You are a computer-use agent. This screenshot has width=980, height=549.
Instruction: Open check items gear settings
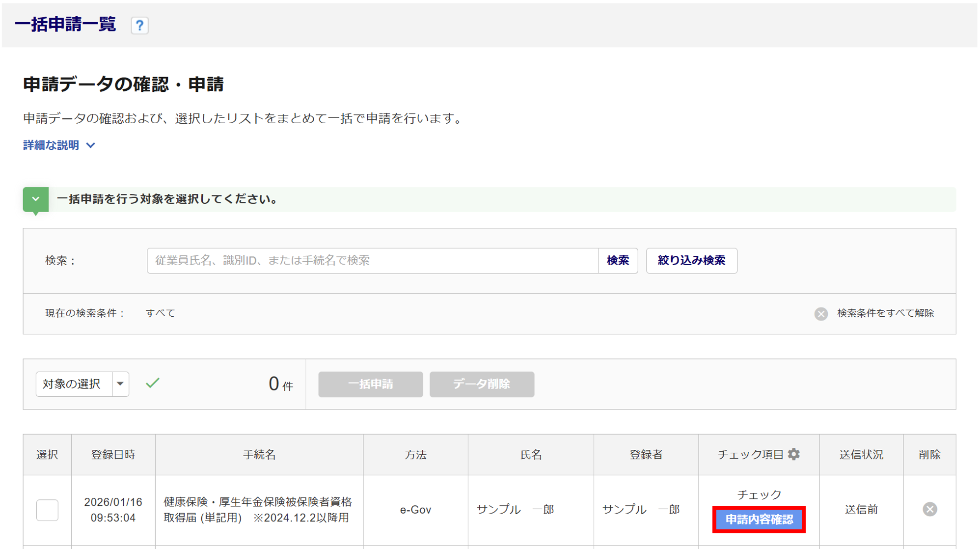[x=794, y=454]
